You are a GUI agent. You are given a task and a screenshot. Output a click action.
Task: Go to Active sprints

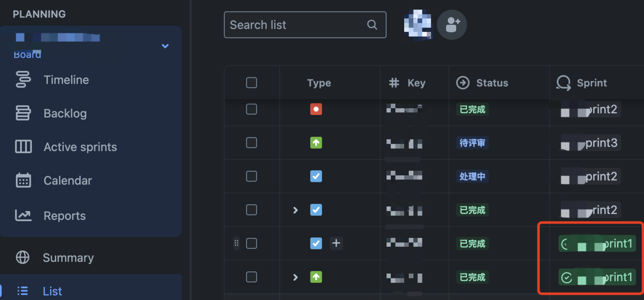pyautogui.click(x=80, y=147)
